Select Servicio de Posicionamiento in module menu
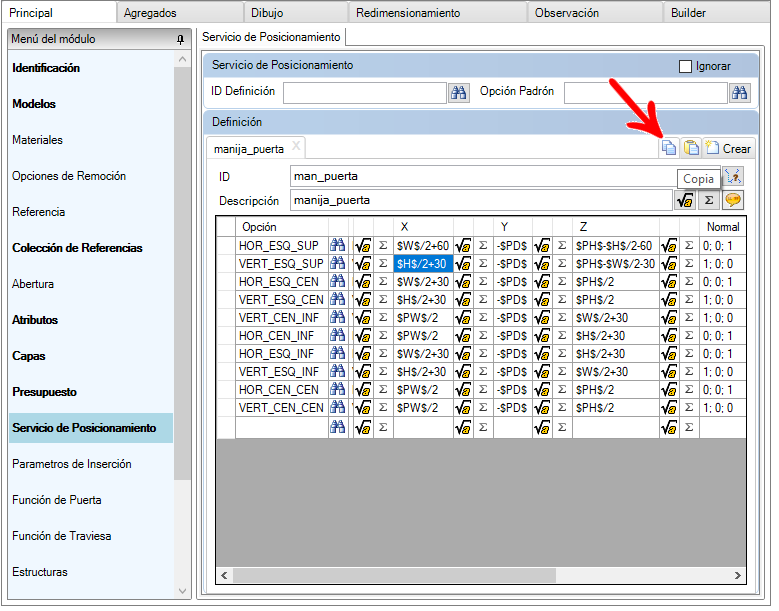The height and width of the screenshot is (611, 779). (x=91, y=428)
